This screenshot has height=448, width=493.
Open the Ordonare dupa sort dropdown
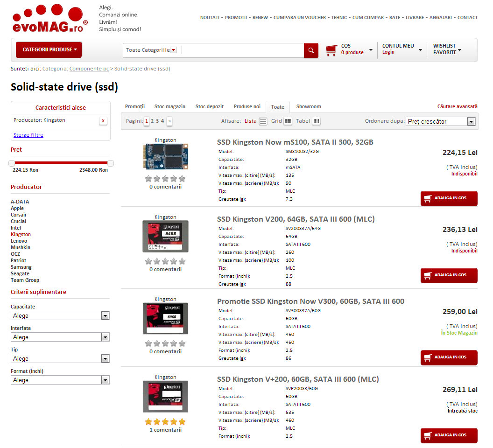[x=441, y=122]
